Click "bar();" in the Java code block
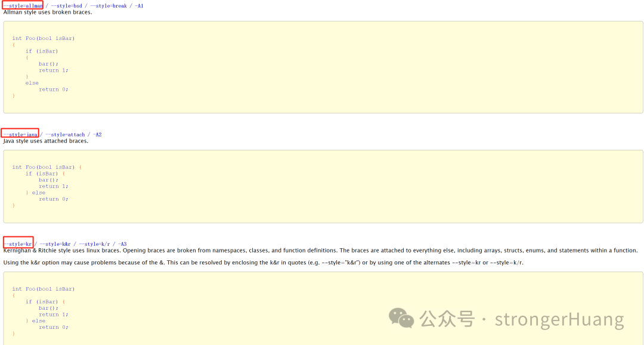The height and width of the screenshot is (345, 644). click(48, 180)
